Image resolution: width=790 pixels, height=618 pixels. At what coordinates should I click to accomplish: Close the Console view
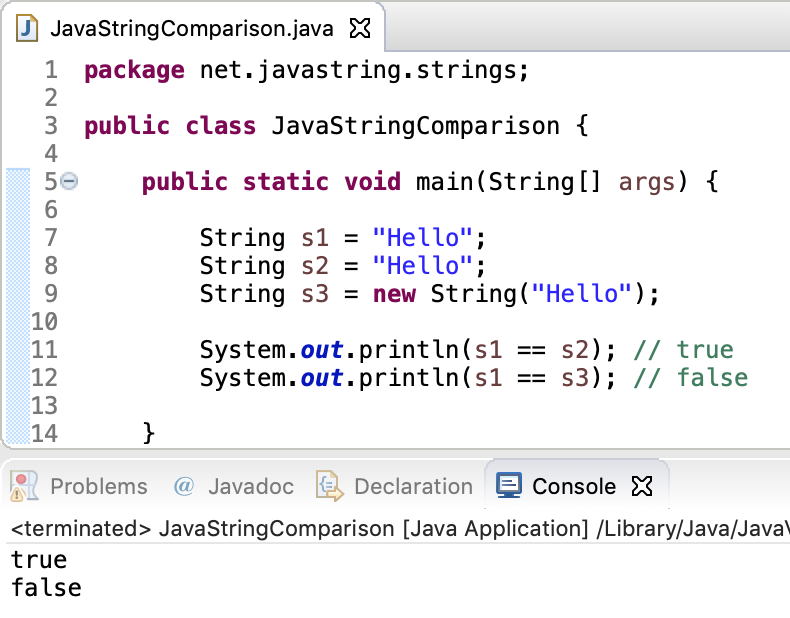642,486
